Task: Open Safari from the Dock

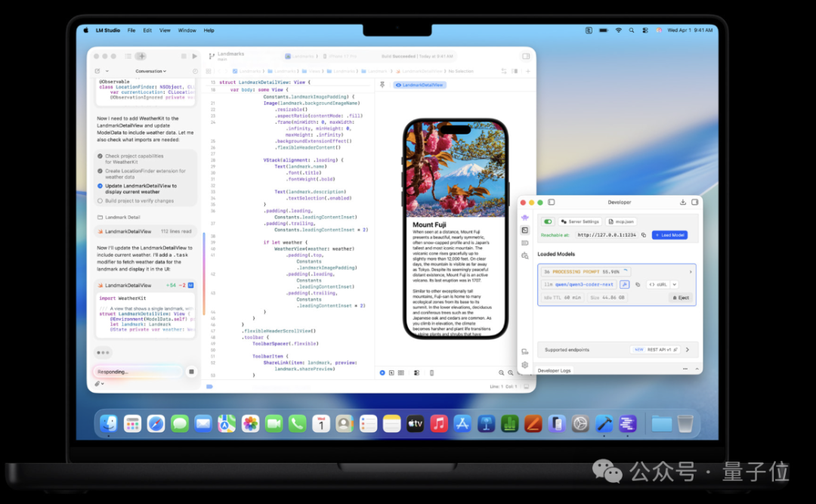Action: (x=156, y=424)
